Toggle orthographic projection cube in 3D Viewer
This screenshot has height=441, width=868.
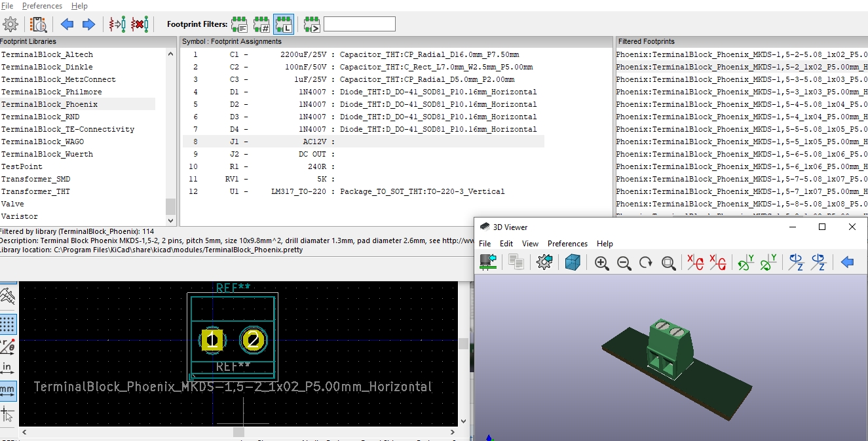(573, 263)
